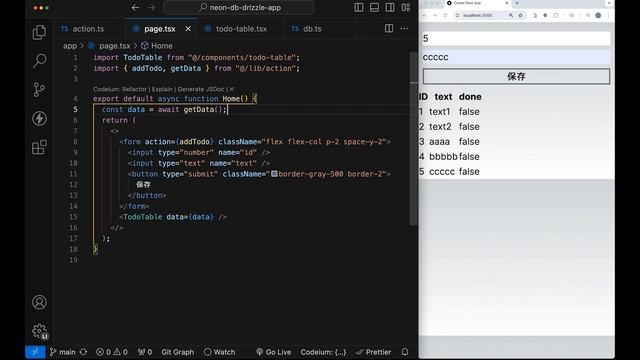Click the browser profile avatar icon

coord(598,16)
